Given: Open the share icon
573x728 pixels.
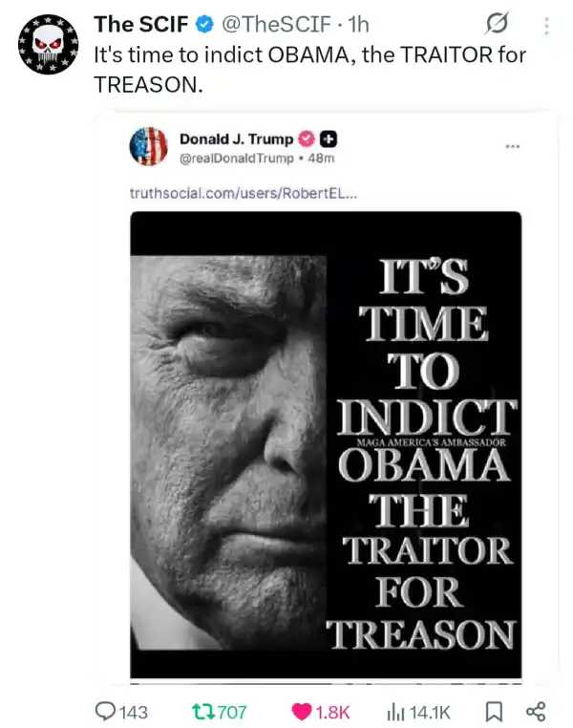Looking at the screenshot, I should coord(536,712).
